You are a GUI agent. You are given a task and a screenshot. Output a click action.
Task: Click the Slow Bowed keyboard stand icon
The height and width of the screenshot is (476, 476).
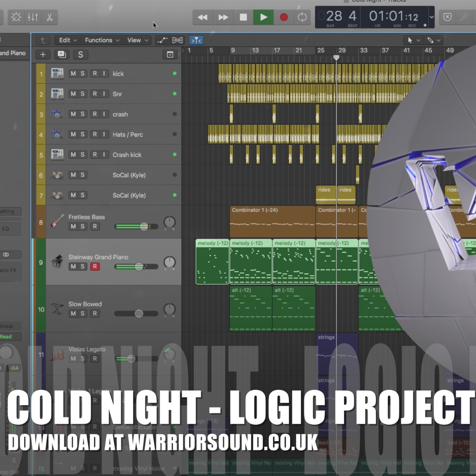[57, 309]
